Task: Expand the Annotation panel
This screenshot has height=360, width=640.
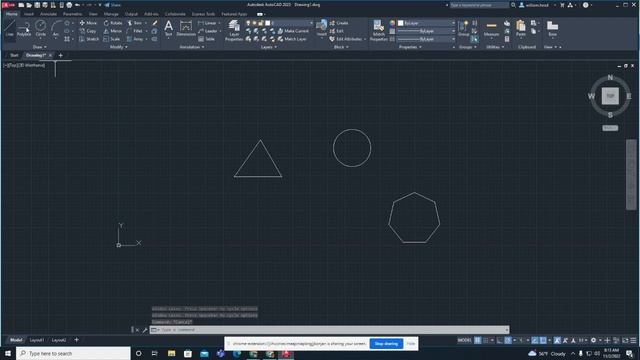Action: click(192, 47)
